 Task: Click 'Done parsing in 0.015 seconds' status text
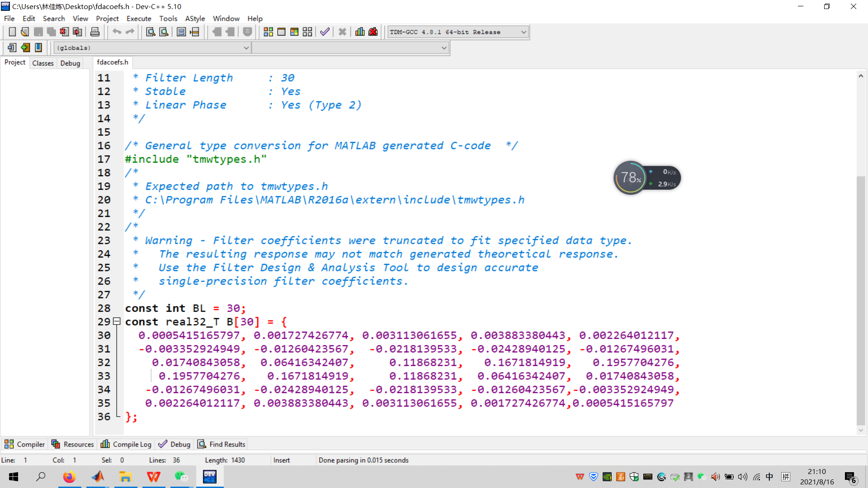click(363, 460)
